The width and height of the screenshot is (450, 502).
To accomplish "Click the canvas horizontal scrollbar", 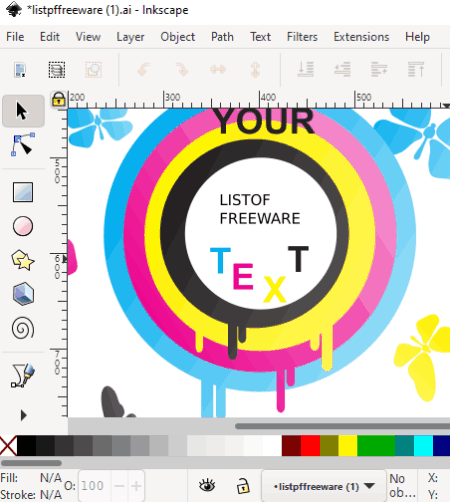I will click(x=342, y=426).
